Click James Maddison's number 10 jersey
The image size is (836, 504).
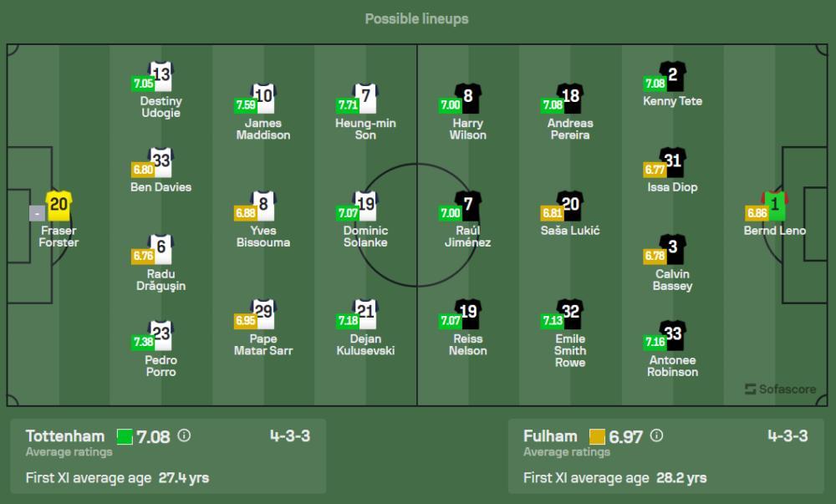tap(263, 96)
